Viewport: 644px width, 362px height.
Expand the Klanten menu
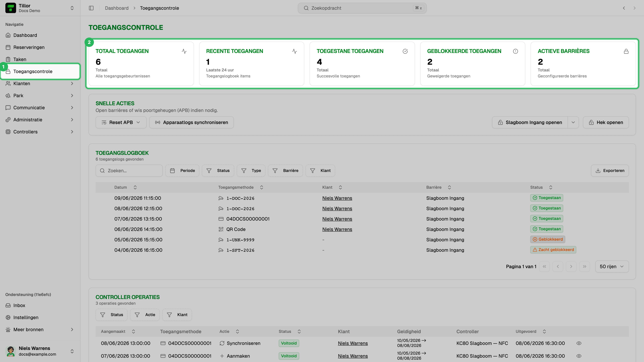tap(40, 83)
